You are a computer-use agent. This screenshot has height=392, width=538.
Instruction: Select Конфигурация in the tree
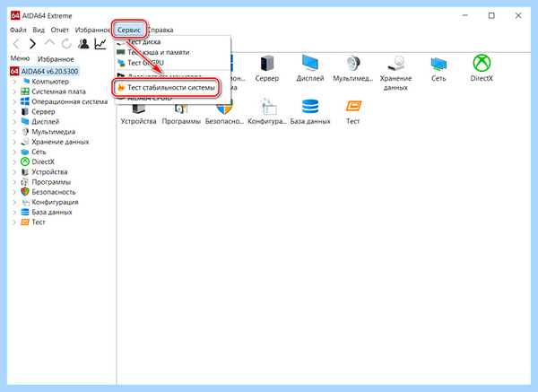[x=55, y=202]
